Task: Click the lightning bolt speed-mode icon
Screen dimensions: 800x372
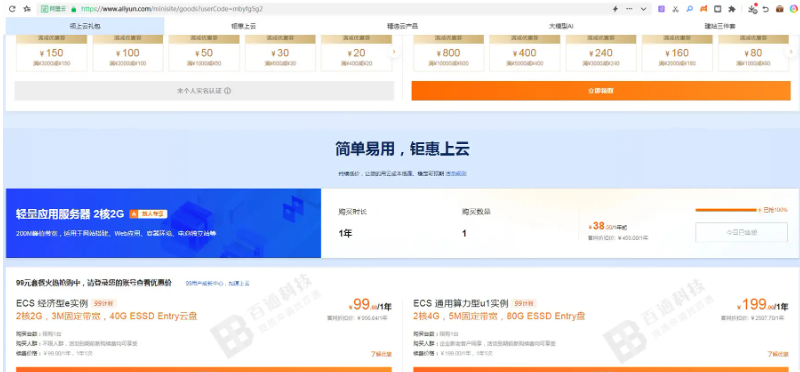Action: click(615, 9)
